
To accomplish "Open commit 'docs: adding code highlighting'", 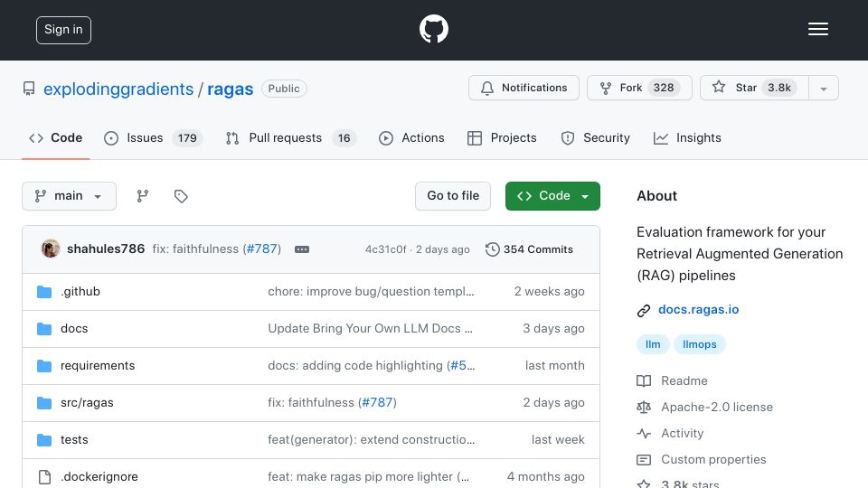I will tap(355, 366).
